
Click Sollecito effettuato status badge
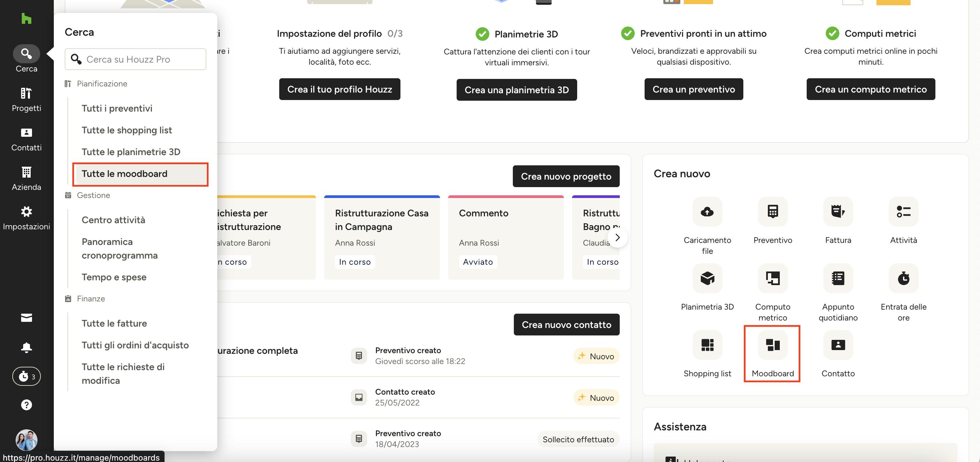click(578, 439)
